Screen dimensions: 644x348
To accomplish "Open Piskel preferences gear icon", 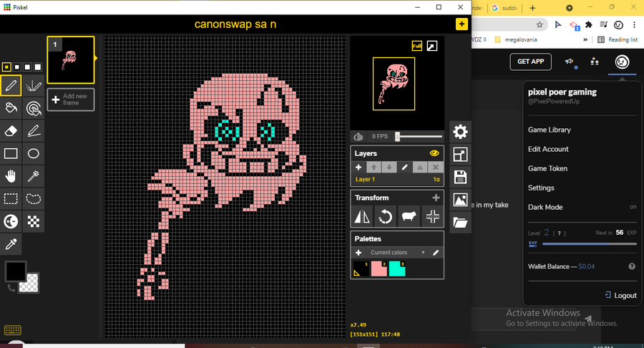I will click(460, 132).
